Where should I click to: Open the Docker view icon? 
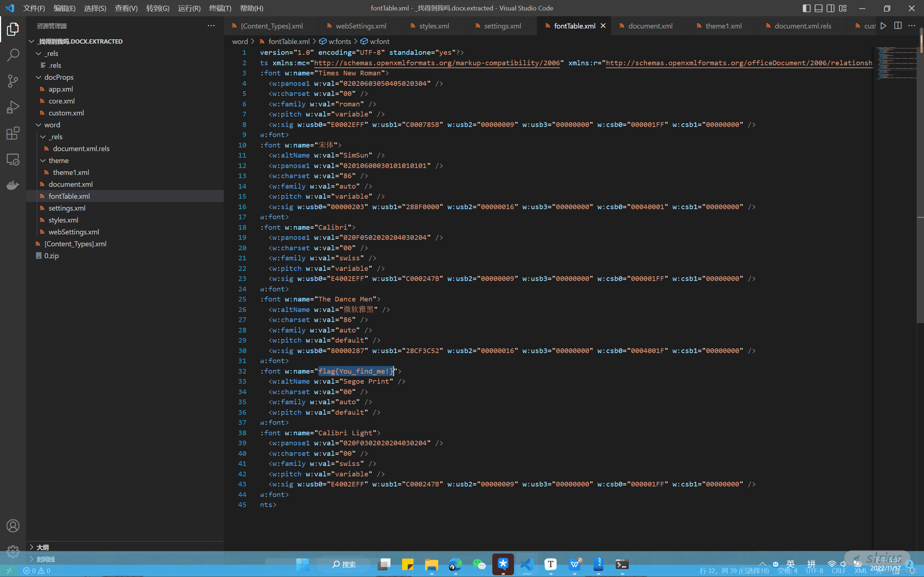[x=13, y=185]
